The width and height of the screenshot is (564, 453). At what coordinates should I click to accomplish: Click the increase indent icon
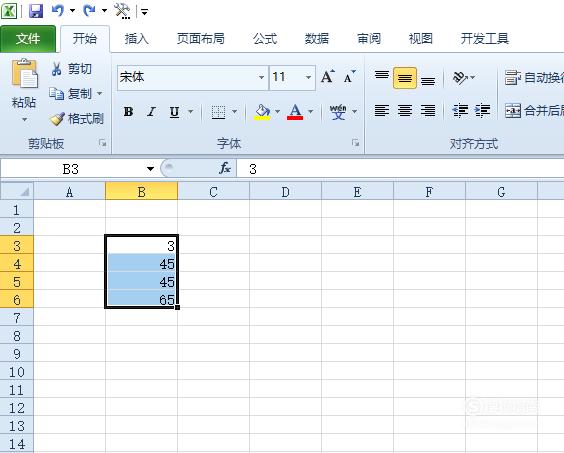482,110
